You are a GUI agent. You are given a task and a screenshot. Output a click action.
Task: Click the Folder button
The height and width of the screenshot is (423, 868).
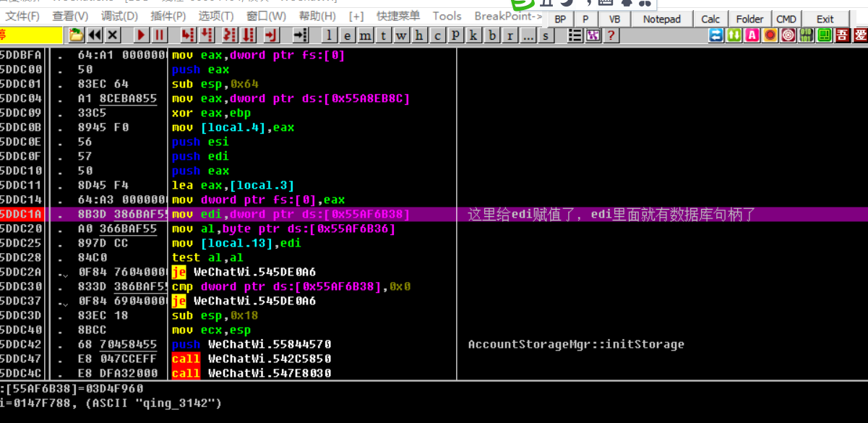click(750, 20)
